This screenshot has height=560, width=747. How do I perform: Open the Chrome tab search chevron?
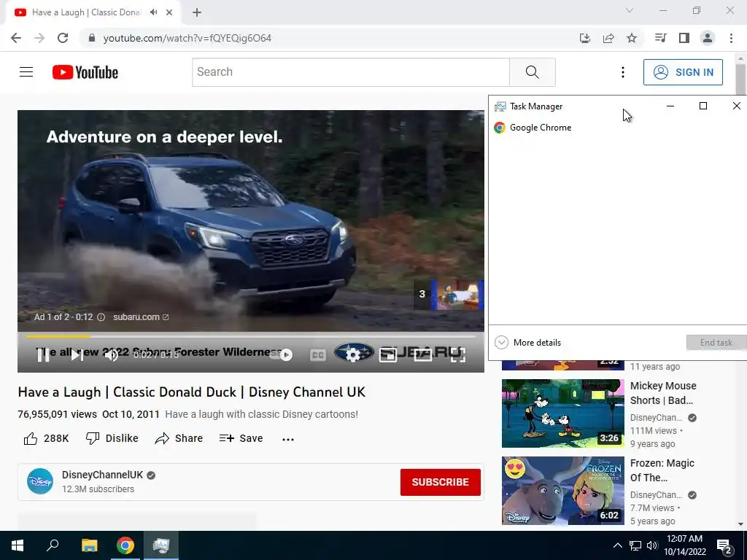630,10
